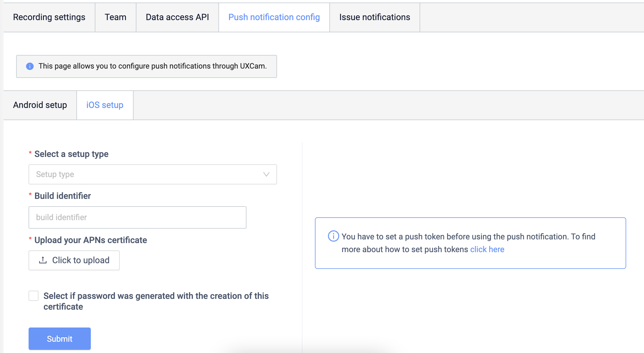Click the Setup type placeholder text

coord(55,174)
